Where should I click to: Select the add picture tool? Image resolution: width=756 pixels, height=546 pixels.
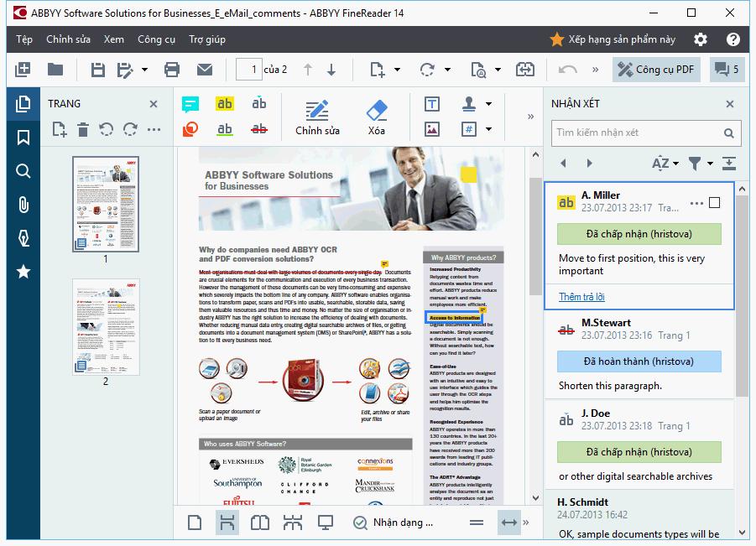431,129
